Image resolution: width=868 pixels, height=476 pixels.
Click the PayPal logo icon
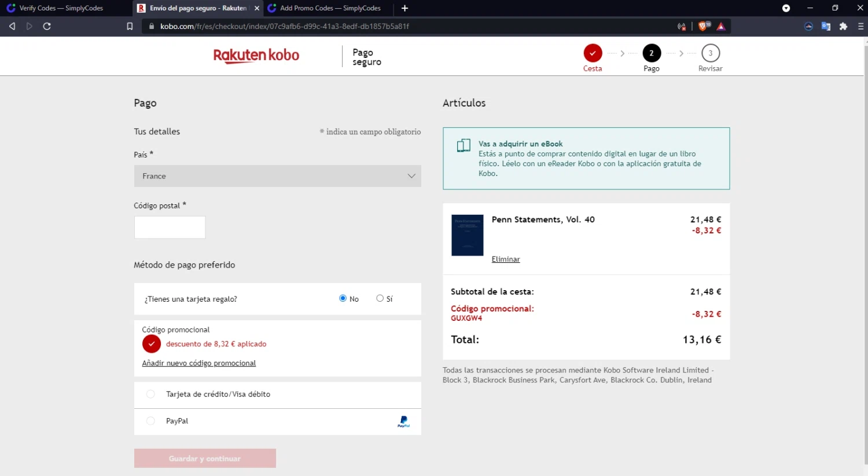click(x=403, y=422)
